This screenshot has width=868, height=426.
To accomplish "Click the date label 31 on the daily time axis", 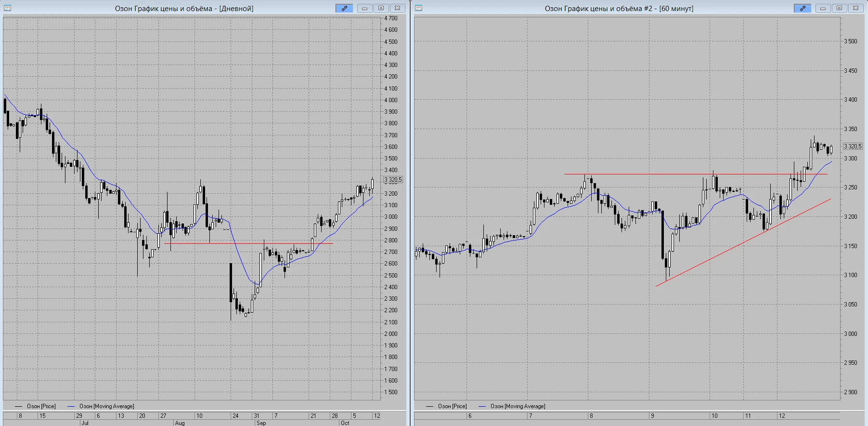I will (257, 416).
